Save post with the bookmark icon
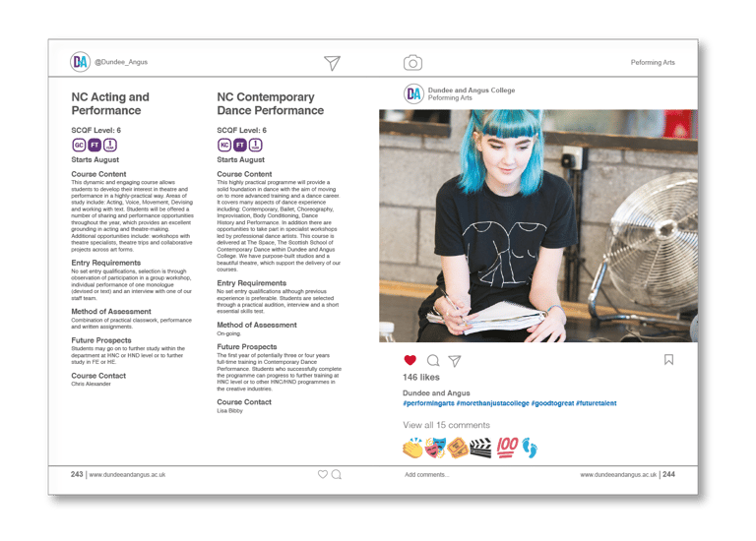This screenshot has height=541, width=756. coord(668,359)
